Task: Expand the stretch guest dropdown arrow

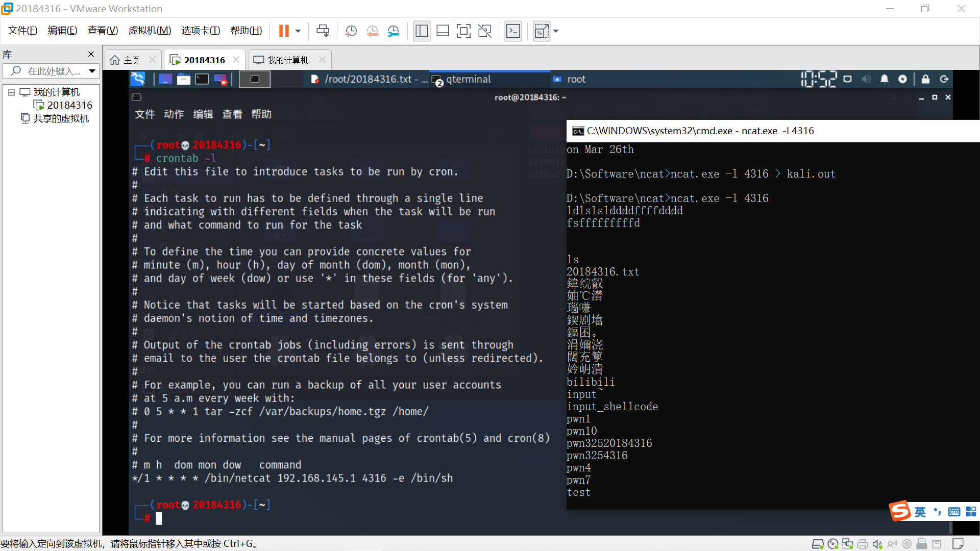Action: (556, 31)
